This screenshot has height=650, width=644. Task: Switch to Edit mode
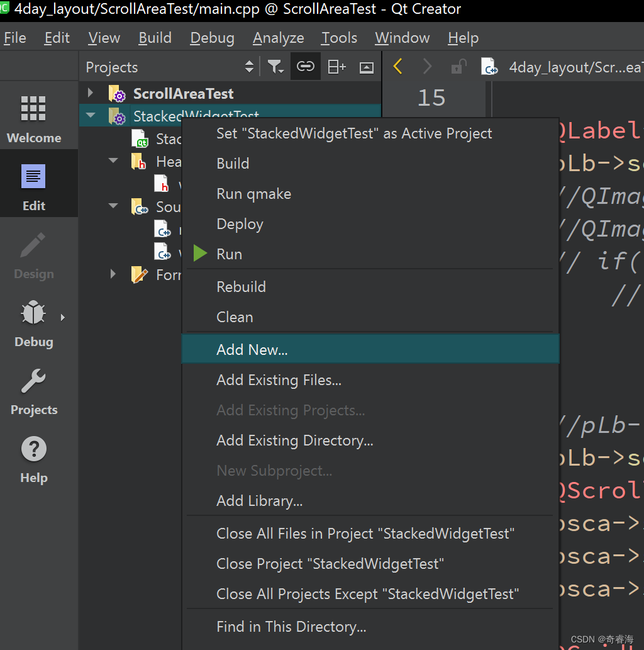pos(34,187)
